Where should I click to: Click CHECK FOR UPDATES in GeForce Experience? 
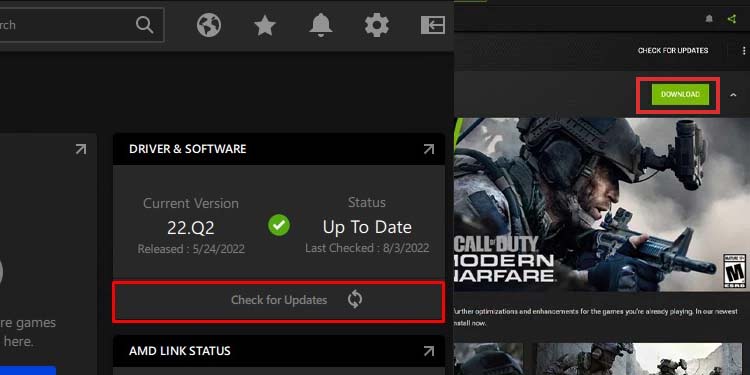[x=673, y=50]
